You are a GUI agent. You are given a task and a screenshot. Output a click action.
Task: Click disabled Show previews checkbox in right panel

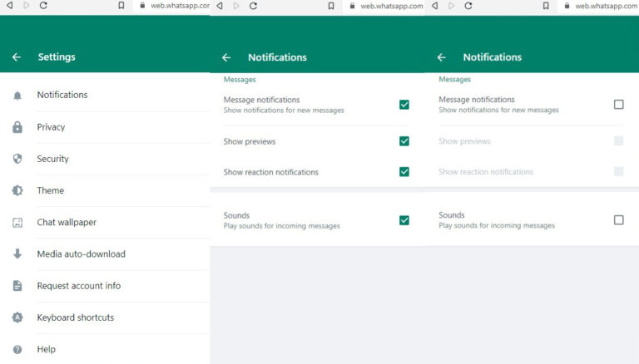[x=619, y=141]
